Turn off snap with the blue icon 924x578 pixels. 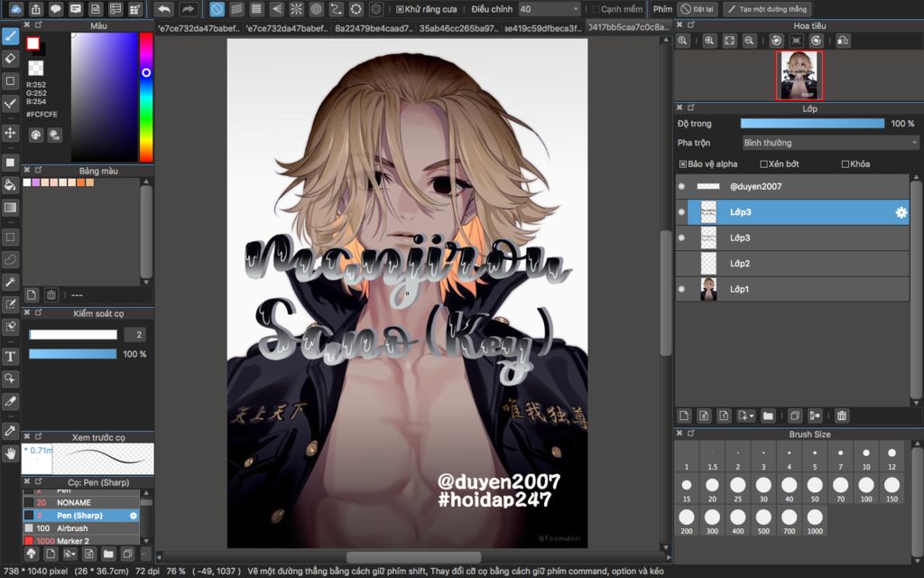(x=217, y=9)
